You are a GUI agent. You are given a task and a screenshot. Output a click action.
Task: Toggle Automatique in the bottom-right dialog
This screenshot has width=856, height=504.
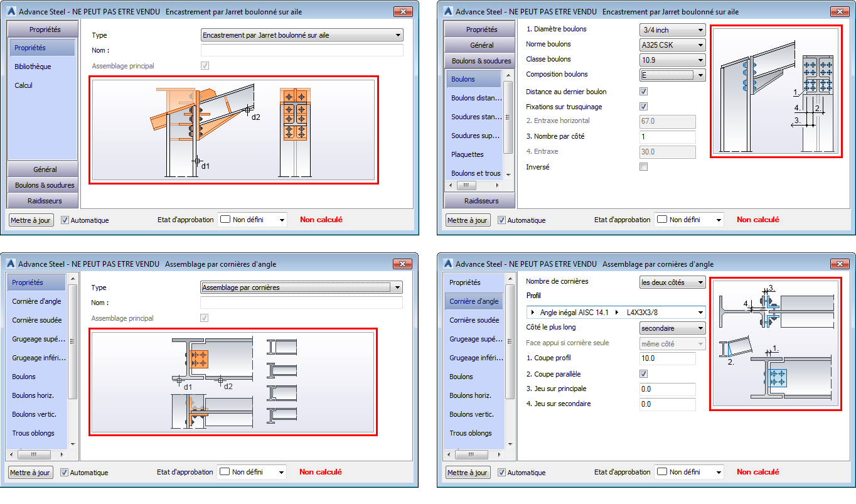tap(501, 473)
